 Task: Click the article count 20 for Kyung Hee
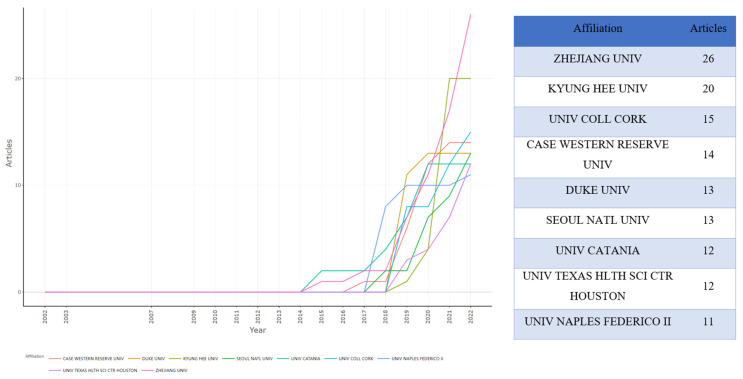point(708,89)
